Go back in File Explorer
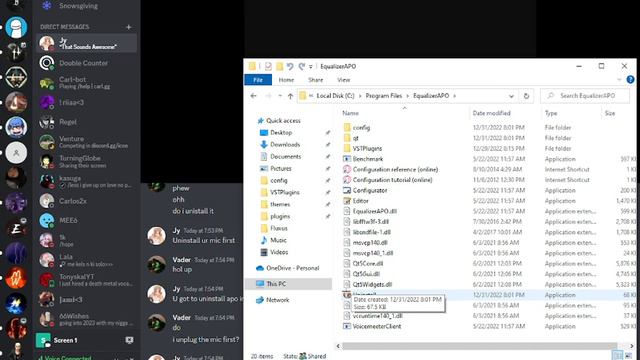This screenshot has width=640, height=360. pos(253,96)
